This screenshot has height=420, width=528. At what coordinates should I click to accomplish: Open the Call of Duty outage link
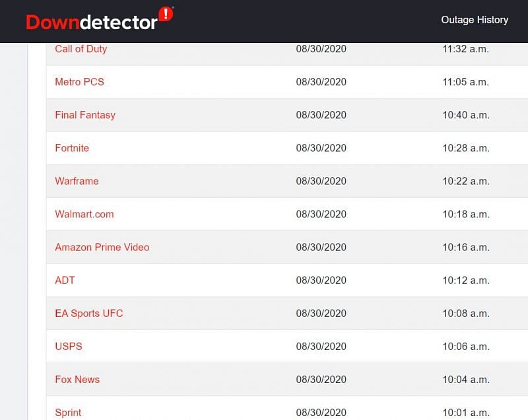pyautogui.click(x=81, y=49)
